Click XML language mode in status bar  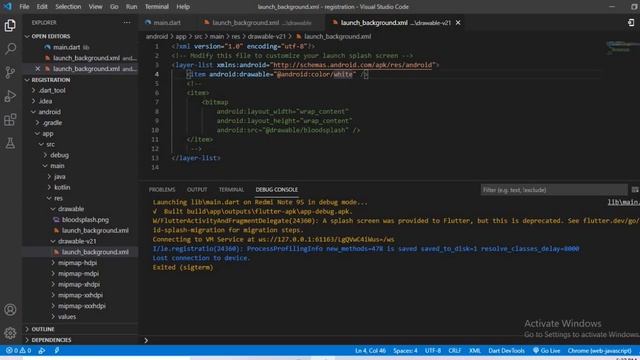click(x=475, y=351)
